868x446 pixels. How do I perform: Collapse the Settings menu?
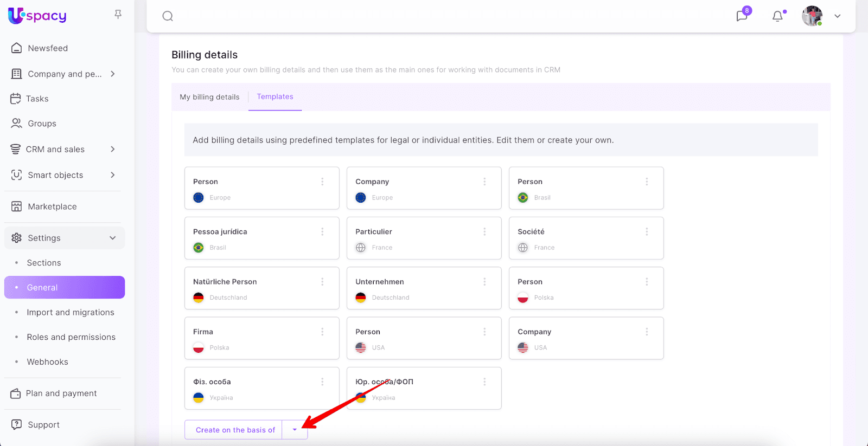pyautogui.click(x=113, y=238)
